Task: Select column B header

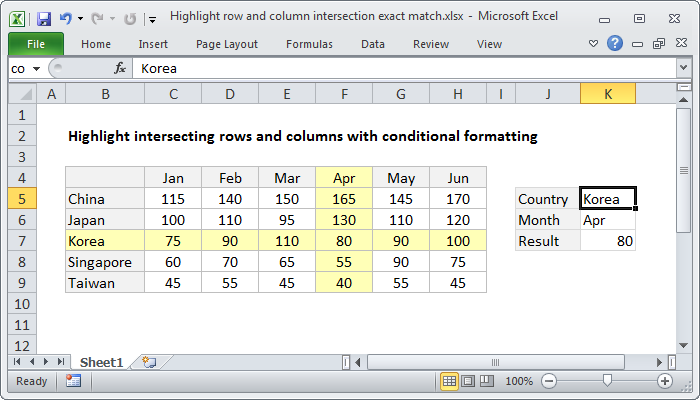Action: click(x=105, y=94)
